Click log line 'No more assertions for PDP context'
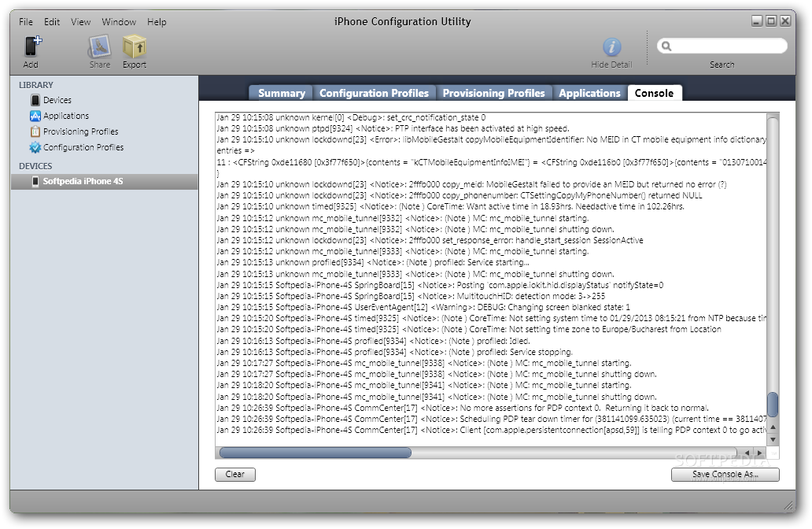 (463, 409)
